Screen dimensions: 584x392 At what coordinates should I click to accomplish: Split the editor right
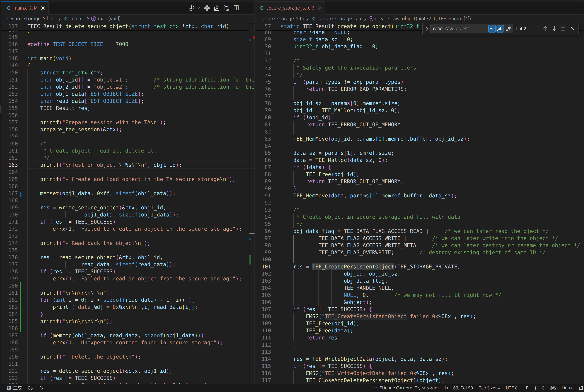(236, 8)
